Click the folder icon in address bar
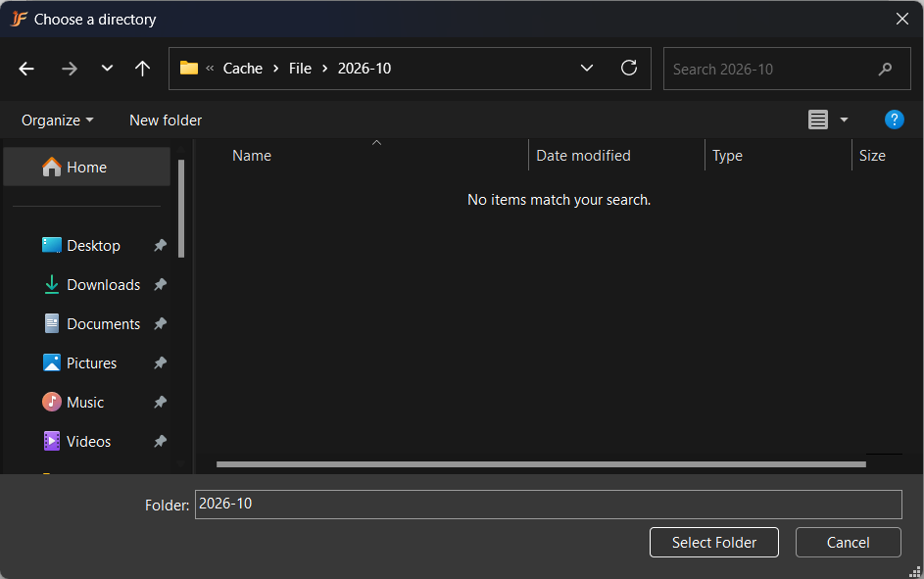This screenshot has height=579, width=924. point(188,68)
